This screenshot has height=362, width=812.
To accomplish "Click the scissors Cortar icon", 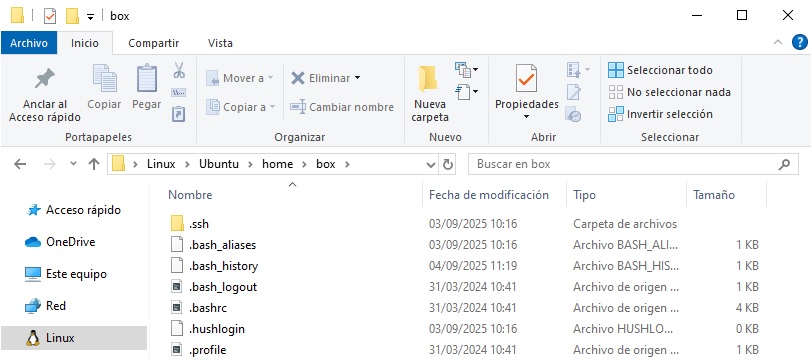I will (x=179, y=70).
